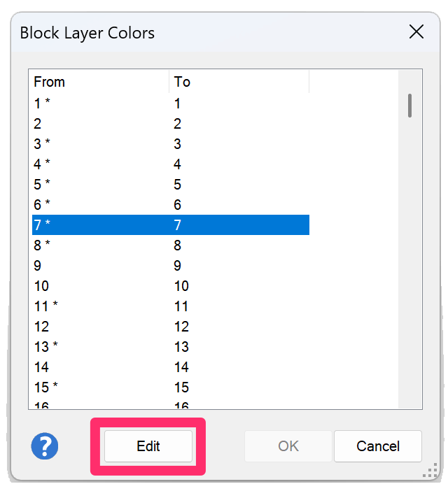
Task: Click the To column header
Action: 238,82
